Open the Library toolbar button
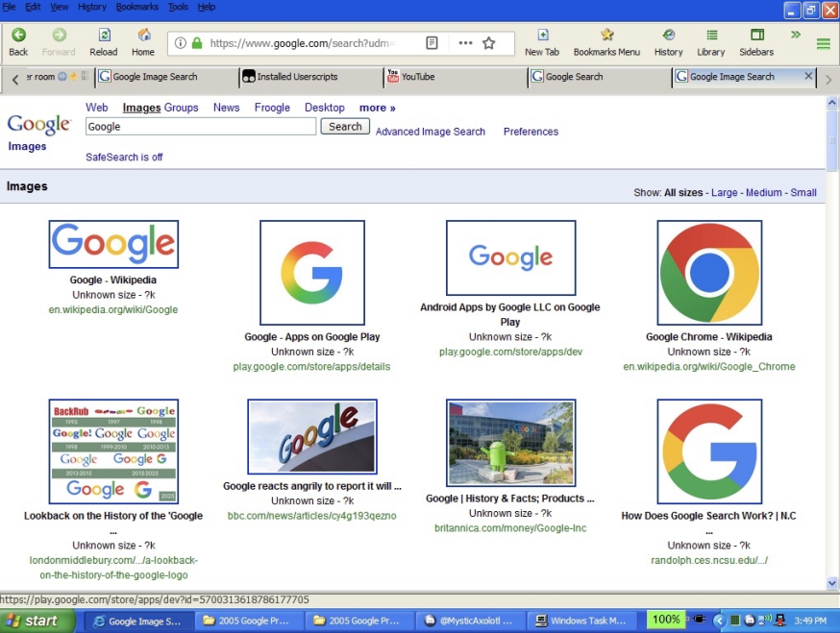Screen dimensions: 840x633 (711, 42)
